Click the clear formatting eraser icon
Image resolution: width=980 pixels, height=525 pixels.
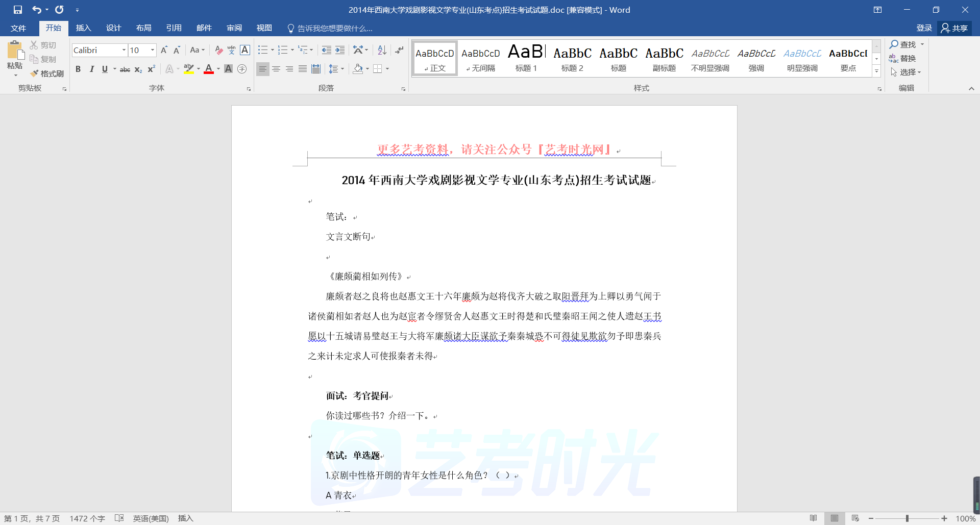218,50
